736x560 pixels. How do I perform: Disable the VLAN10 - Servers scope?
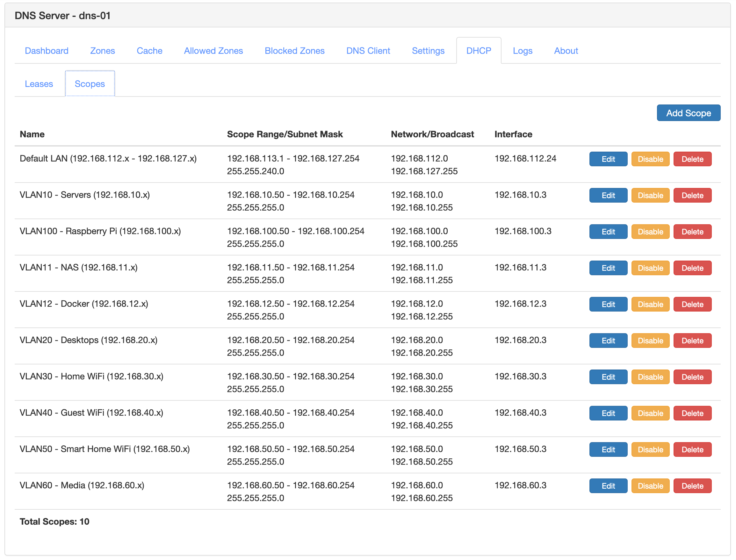pyautogui.click(x=650, y=195)
